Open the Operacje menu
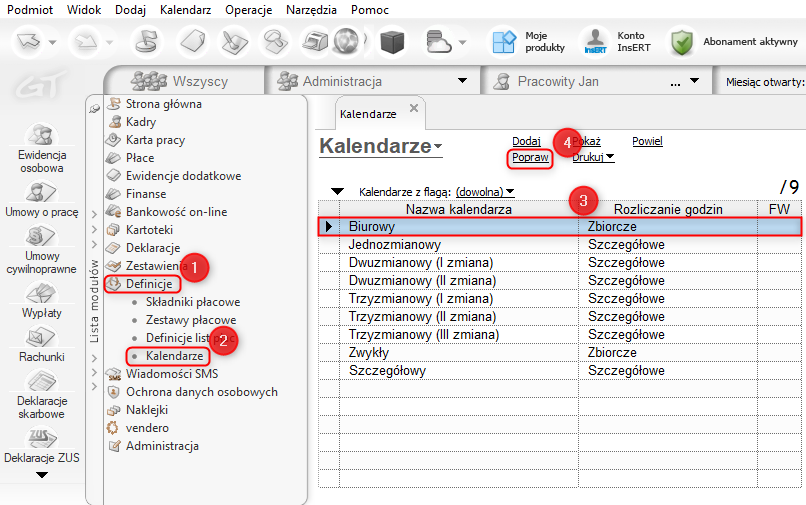 pyautogui.click(x=248, y=9)
